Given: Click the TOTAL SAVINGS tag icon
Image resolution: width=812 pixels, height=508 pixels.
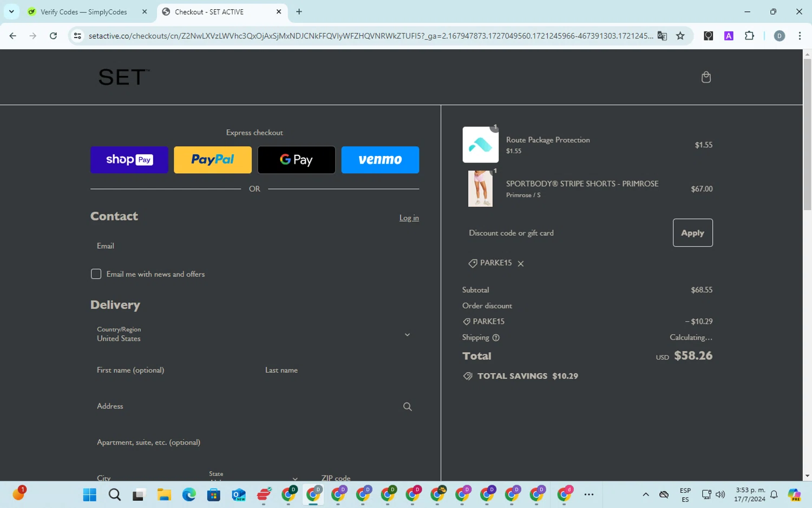Looking at the screenshot, I should pyautogui.click(x=468, y=376).
